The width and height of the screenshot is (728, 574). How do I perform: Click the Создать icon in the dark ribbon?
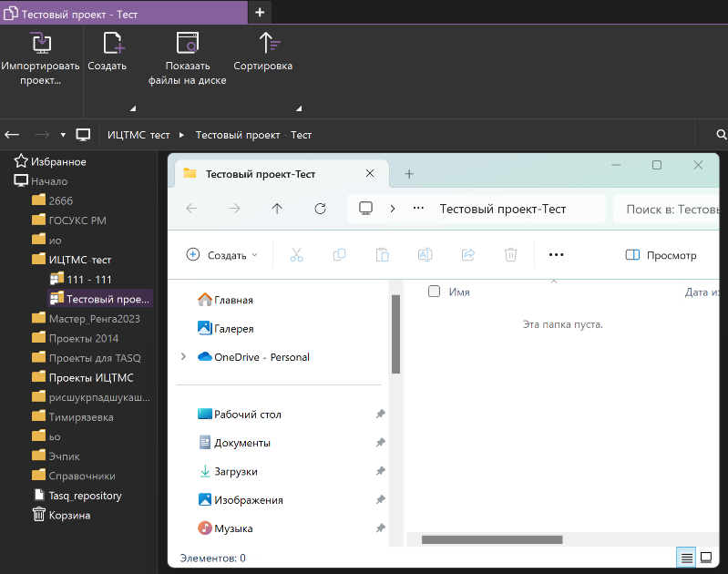[113, 43]
